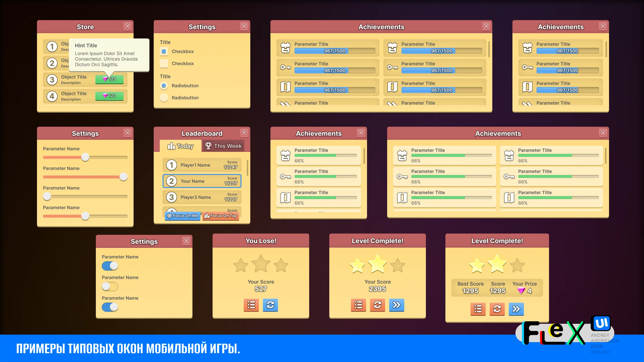Click the Leaderboard window scrollbar
Image resolution: width=644 pixels, height=362 pixels.
pyautogui.click(x=248, y=168)
